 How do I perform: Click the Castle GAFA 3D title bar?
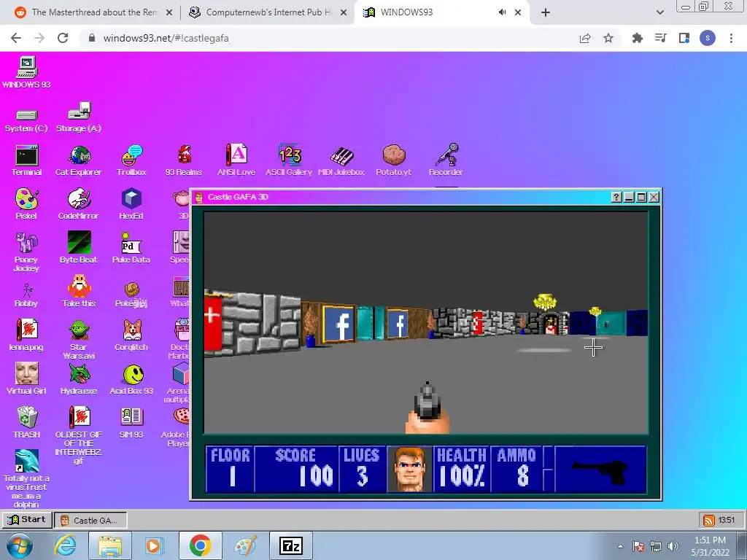coord(400,197)
